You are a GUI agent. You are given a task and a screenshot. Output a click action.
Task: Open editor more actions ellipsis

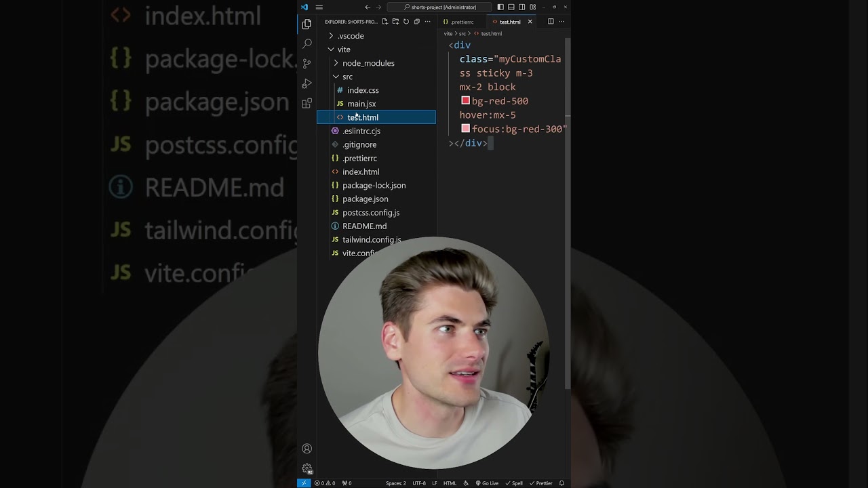coord(561,22)
